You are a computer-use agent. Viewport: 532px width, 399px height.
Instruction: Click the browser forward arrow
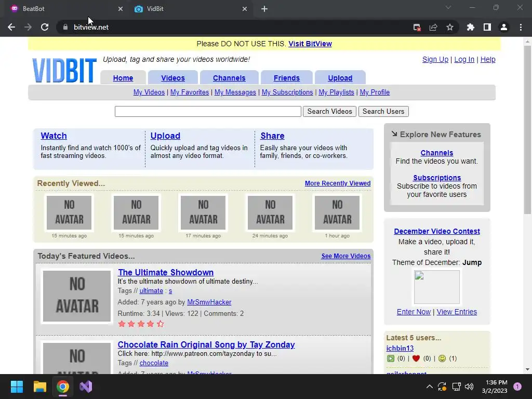pos(28,27)
